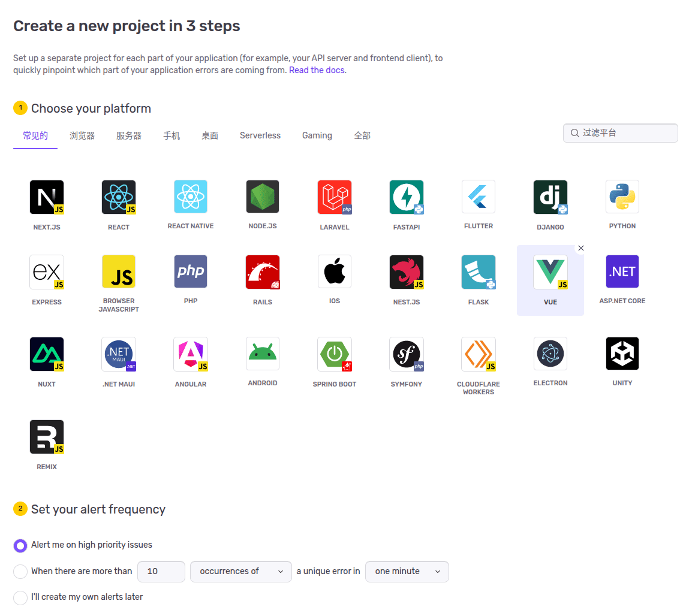Select the Spring Boot platform icon
The height and width of the screenshot is (616, 686).
[335, 354]
